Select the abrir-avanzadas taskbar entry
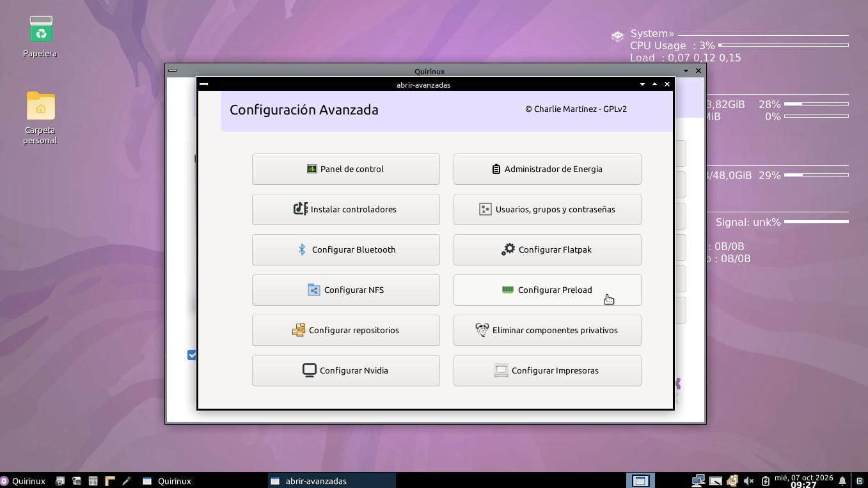The image size is (868, 488). 331,481
